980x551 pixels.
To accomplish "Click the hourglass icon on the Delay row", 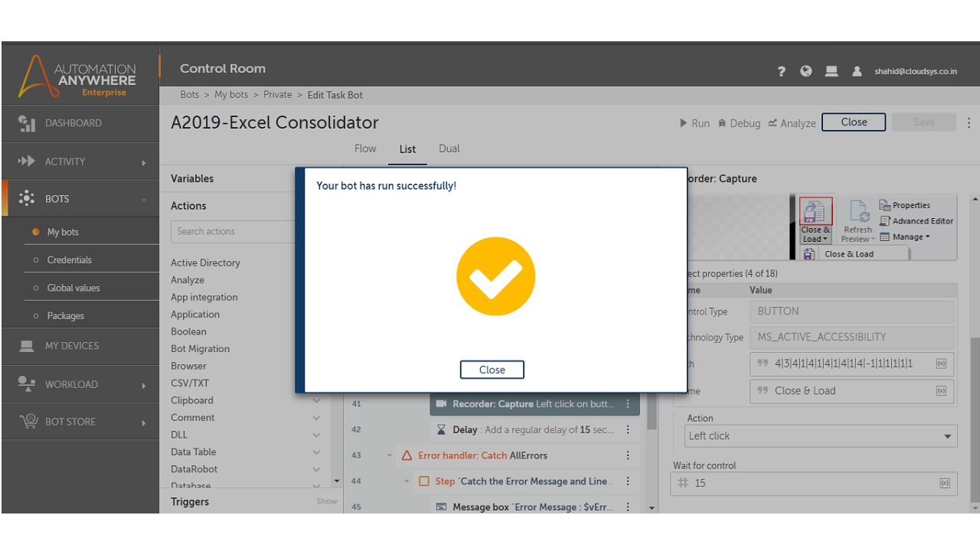I will 441,430.
